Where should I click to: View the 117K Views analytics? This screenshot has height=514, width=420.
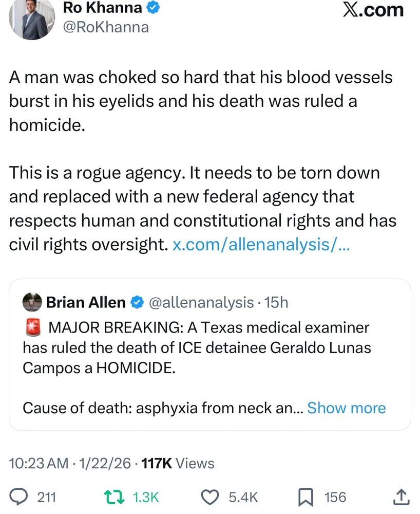tap(178, 464)
